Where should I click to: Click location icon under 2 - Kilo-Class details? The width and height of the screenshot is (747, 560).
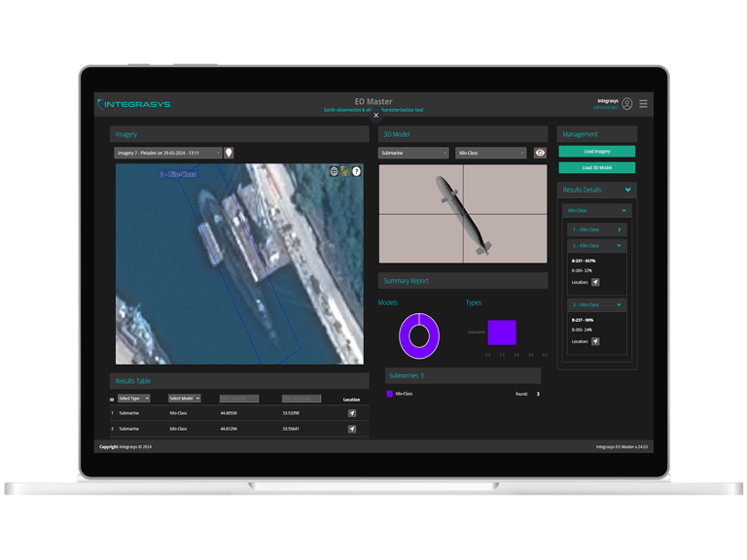coord(595,282)
